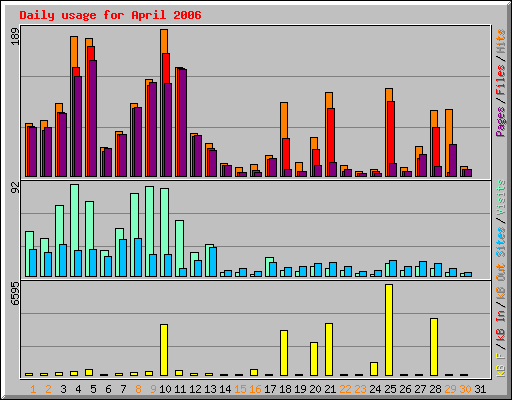Click day 4 on the x-axis
The width and height of the screenshot is (512, 400).
tap(78, 389)
